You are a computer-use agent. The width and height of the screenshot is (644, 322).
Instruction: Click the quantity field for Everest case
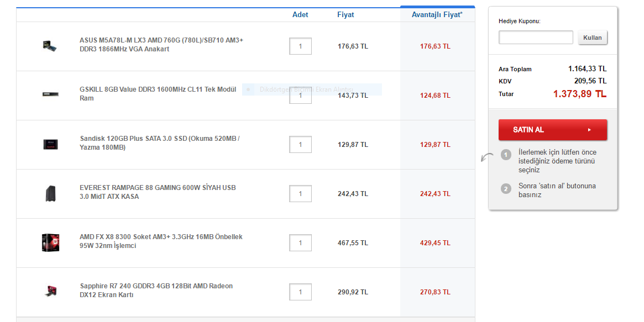[x=300, y=194]
